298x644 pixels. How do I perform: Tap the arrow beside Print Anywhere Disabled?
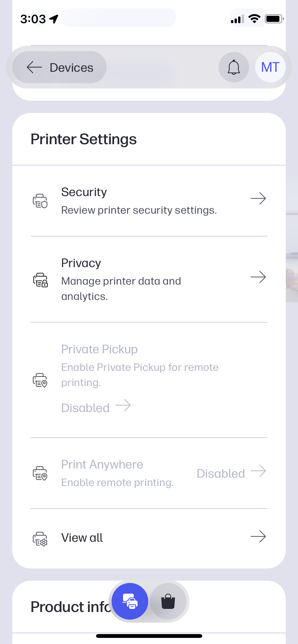tap(258, 471)
